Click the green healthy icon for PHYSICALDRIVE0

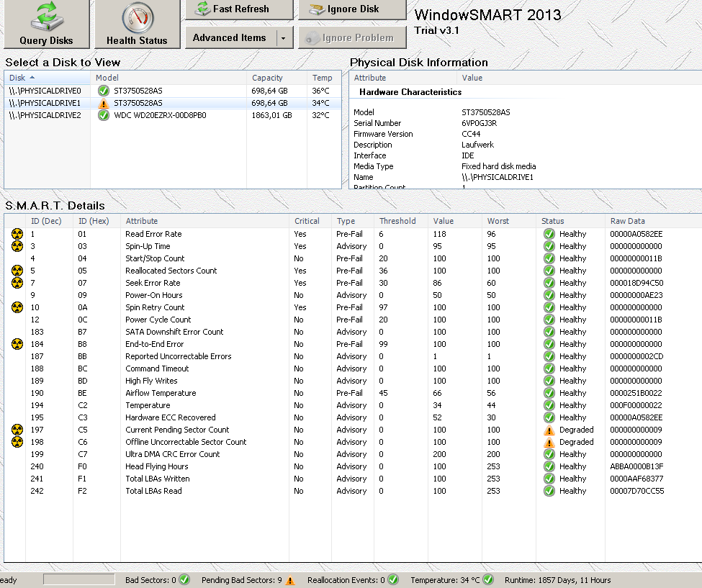point(104,91)
